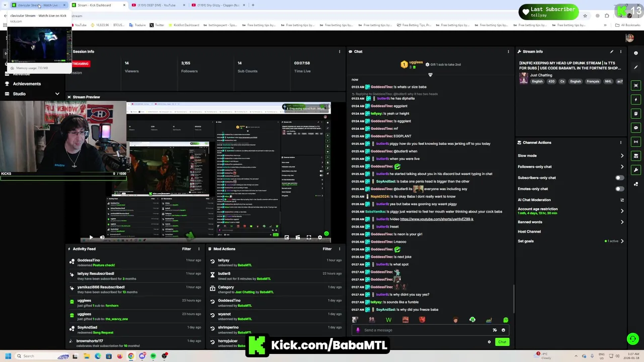Screen dimensions: 644x362
Task: Click the three-dots rewards icon in right sidebar
Action: [636, 184]
